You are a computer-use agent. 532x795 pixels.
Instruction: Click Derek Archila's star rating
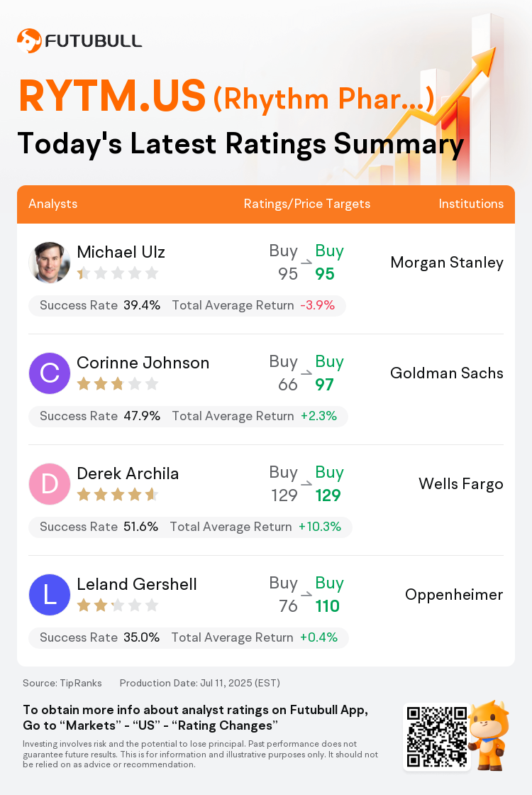118,494
